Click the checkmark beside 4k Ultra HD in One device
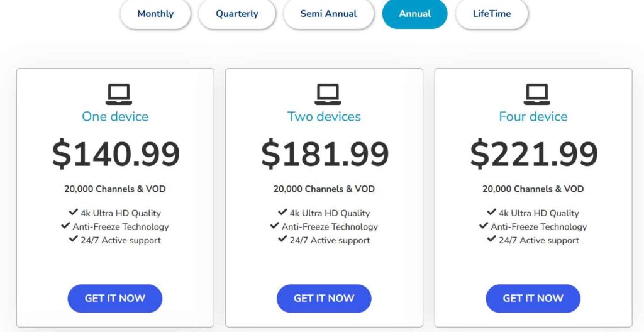This screenshot has width=644, height=332. coord(74,213)
